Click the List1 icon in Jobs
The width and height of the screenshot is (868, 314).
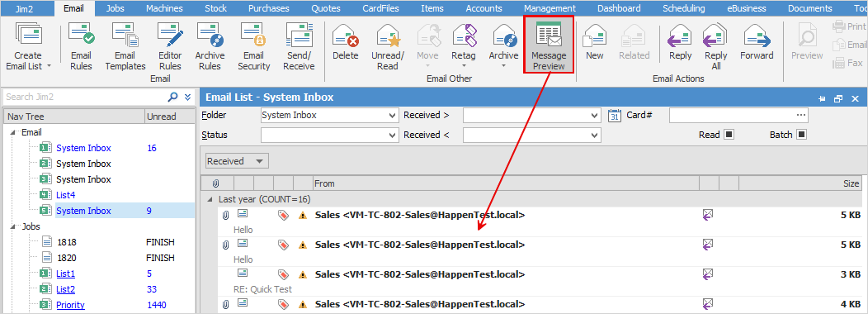point(46,274)
